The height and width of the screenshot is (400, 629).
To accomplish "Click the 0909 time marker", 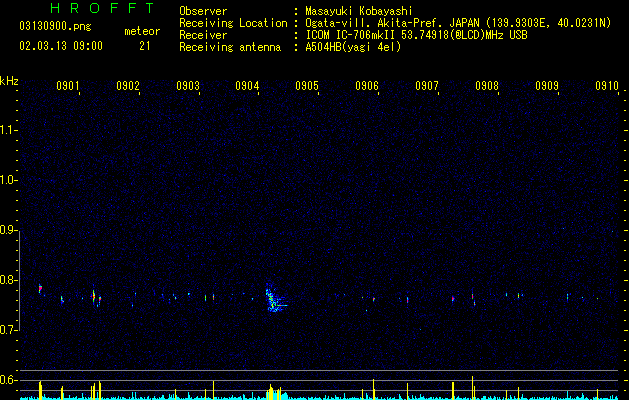I will tap(547, 86).
